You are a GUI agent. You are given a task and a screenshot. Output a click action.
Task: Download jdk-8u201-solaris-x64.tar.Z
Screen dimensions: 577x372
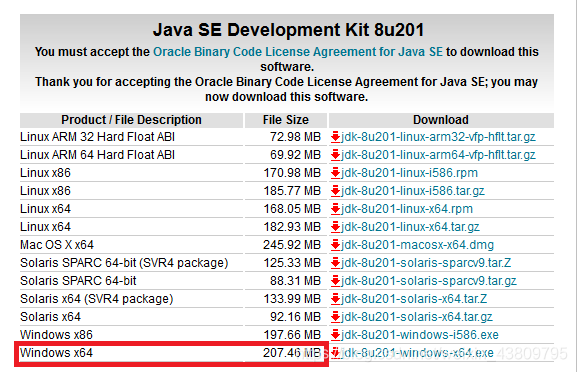[414, 299]
